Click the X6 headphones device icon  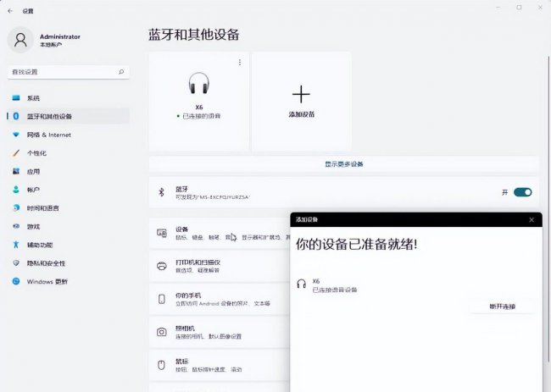(x=199, y=83)
